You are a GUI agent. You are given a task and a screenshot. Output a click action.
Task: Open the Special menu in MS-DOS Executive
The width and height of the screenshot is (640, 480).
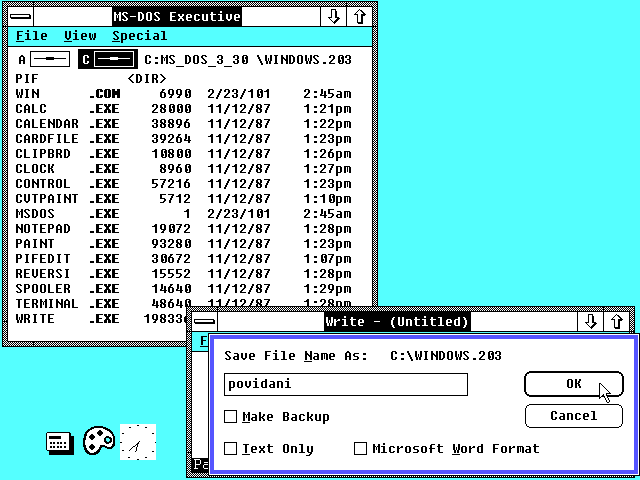coord(140,36)
